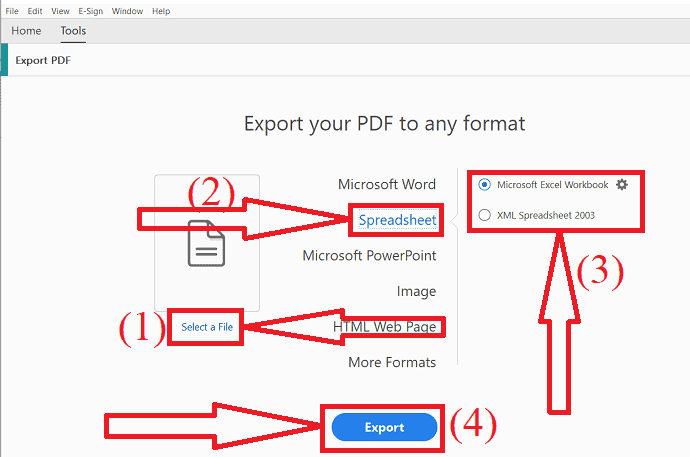Image resolution: width=690 pixels, height=457 pixels.
Task: Open the E-Sign menu
Action: (x=91, y=11)
